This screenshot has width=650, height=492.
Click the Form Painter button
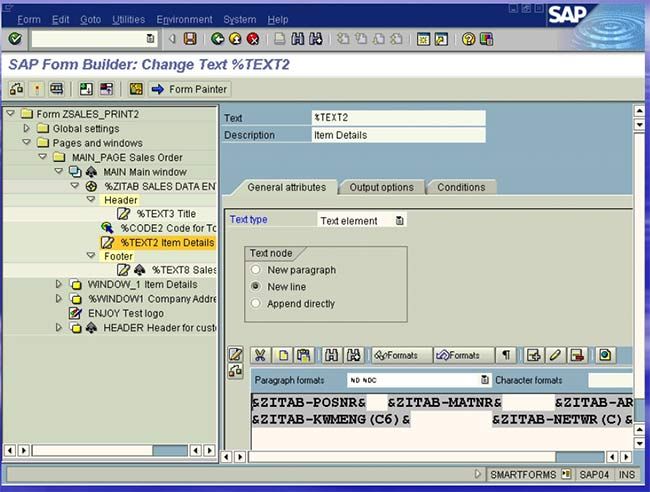(190, 89)
